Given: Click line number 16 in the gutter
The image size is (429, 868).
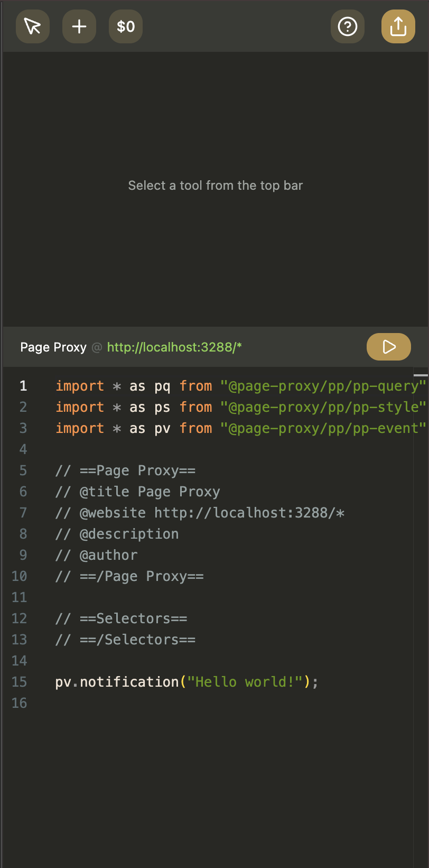Looking at the screenshot, I should [x=20, y=703].
